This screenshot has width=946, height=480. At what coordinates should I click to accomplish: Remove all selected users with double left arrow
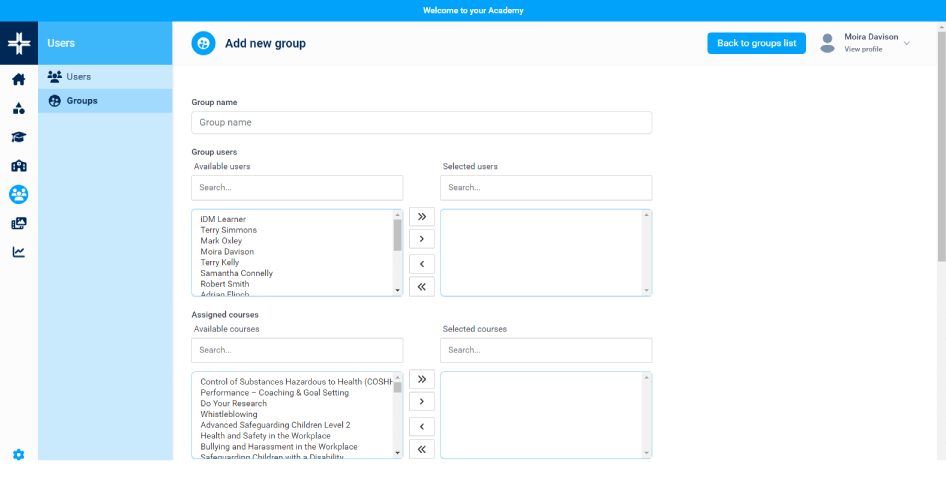click(421, 287)
